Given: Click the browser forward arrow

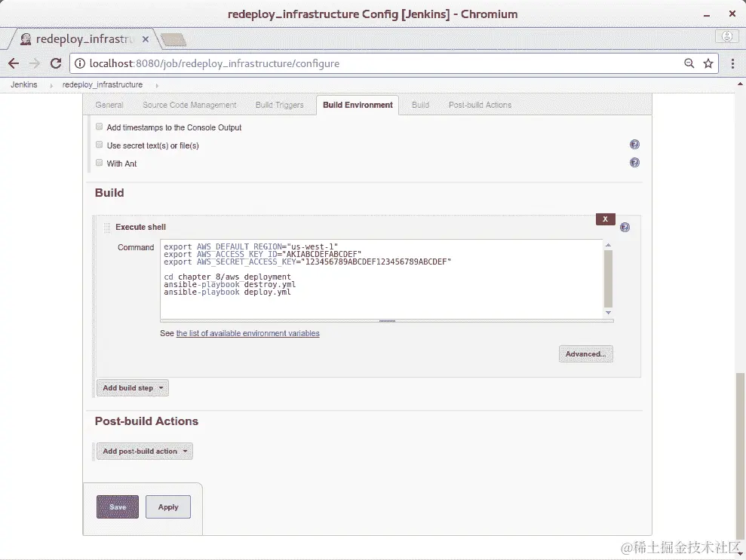Looking at the screenshot, I should (34, 63).
